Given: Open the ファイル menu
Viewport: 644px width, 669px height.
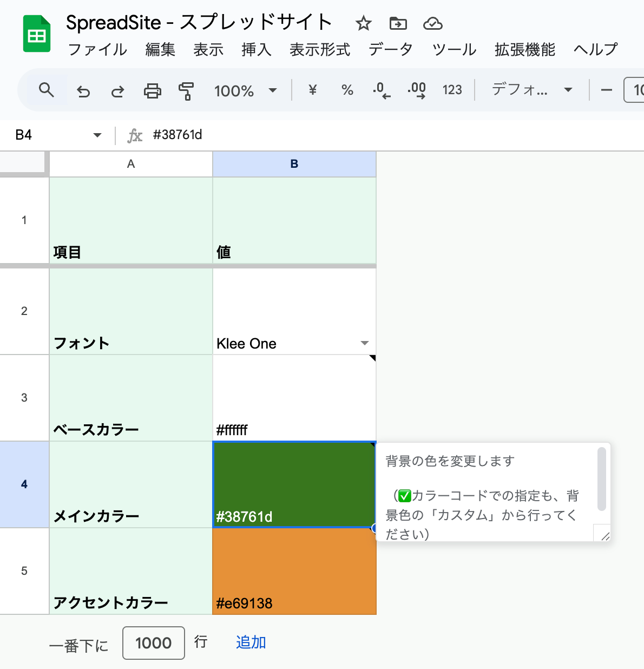Looking at the screenshot, I should coord(97,49).
